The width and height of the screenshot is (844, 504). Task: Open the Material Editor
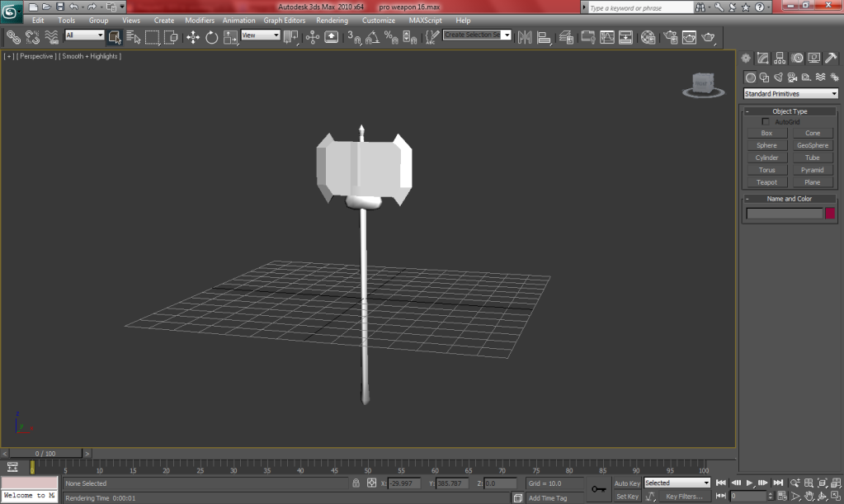648,37
